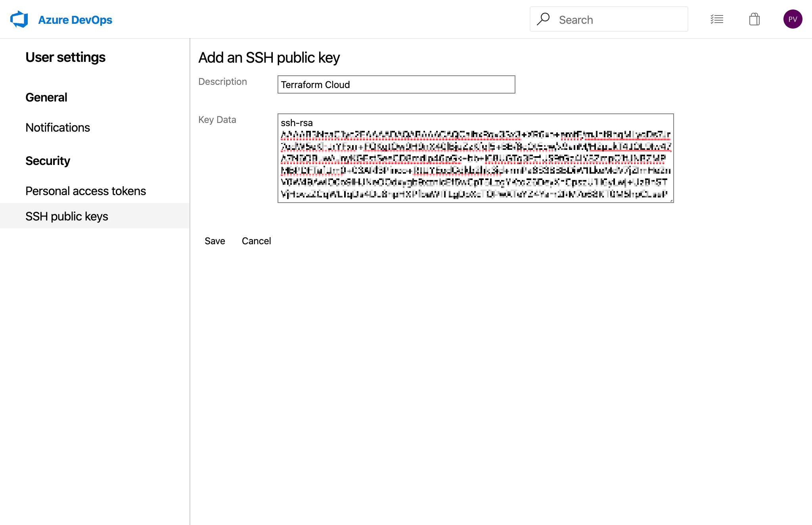
Task: Open the PV user avatar menu
Action: point(793,19)
